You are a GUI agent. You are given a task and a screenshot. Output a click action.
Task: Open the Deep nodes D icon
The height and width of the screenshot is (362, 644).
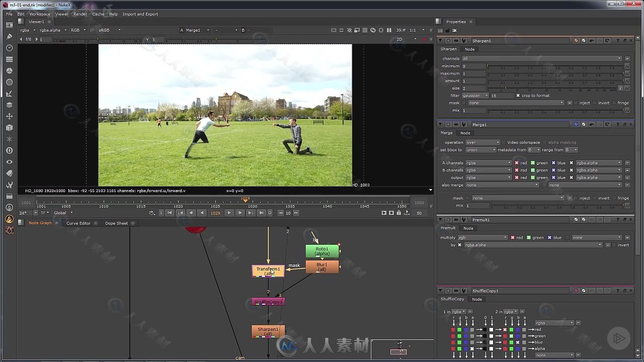click(9, 150)
